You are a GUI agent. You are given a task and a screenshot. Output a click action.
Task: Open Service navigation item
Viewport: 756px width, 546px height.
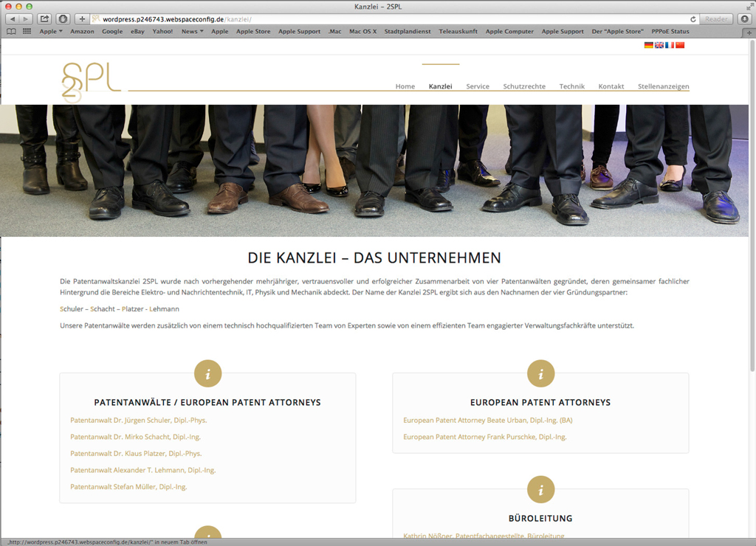478,86
